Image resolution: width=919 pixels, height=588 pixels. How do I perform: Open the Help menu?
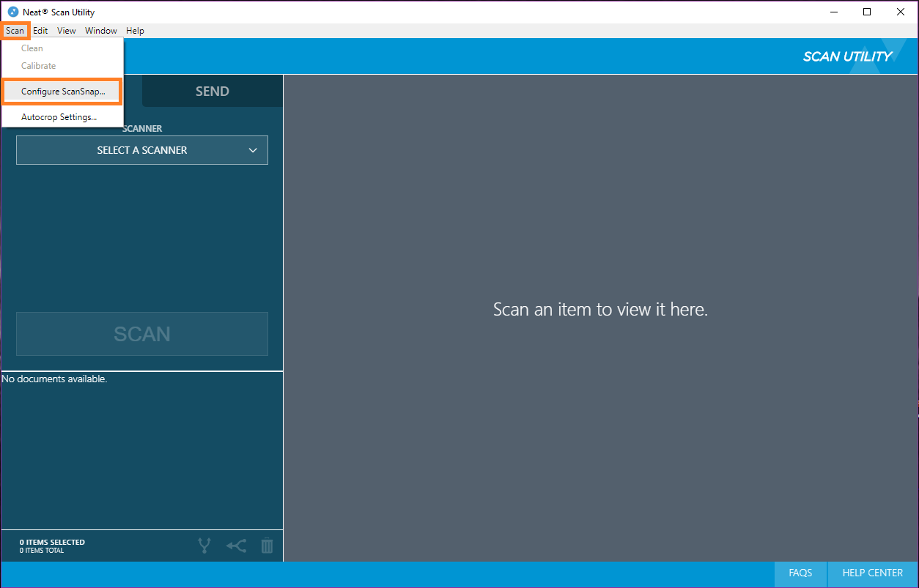tap(135, 31)
